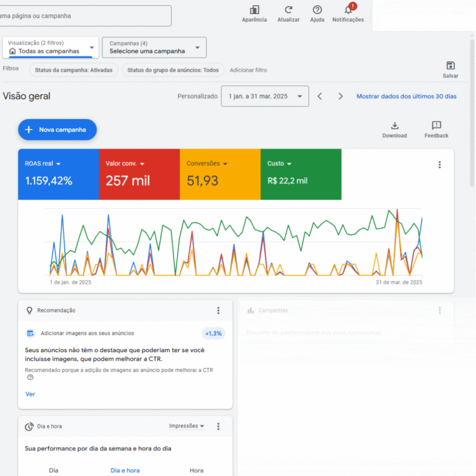
Task: Click the image ad recommendation icon
Action: [x=30, y=333]
